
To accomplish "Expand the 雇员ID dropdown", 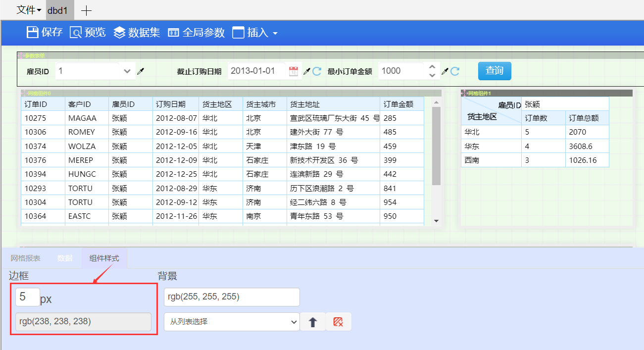I will (x=127, y=71).
